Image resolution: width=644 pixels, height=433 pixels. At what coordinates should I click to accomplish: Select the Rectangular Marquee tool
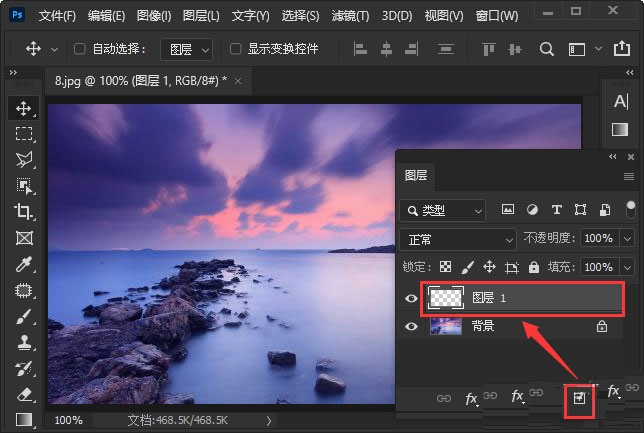[24, 133]
